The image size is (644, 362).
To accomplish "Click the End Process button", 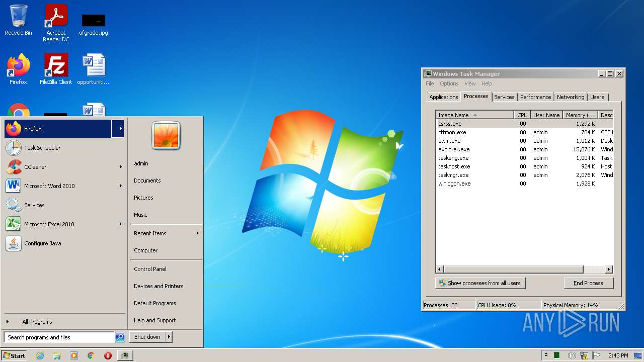I will (x=588, y=283).
